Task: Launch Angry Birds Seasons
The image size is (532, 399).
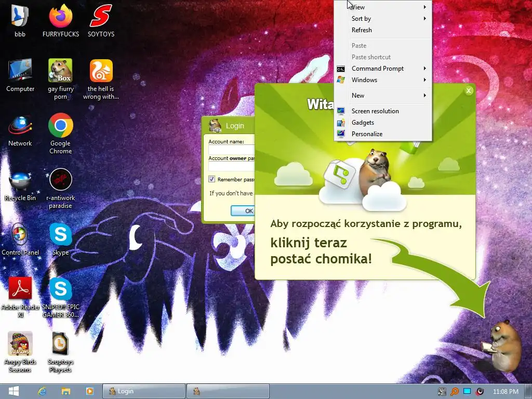Action: 20,352
